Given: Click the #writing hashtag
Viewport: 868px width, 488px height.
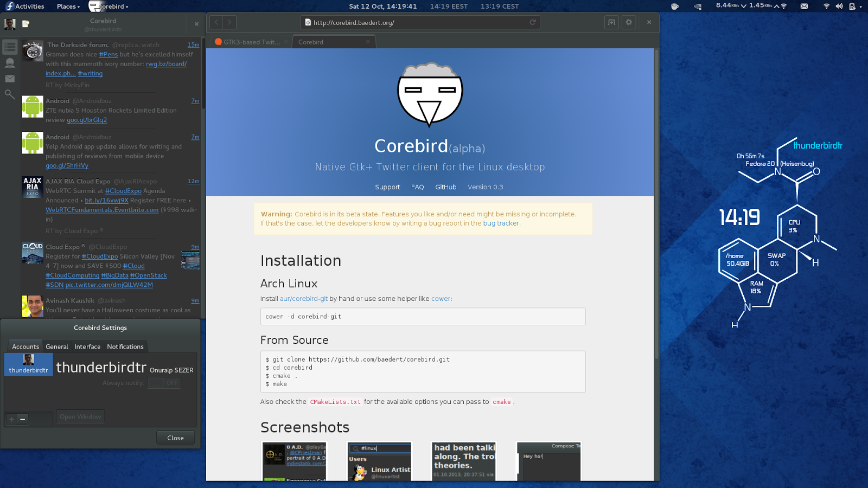Looking at the screenshot, I should 90,73.
